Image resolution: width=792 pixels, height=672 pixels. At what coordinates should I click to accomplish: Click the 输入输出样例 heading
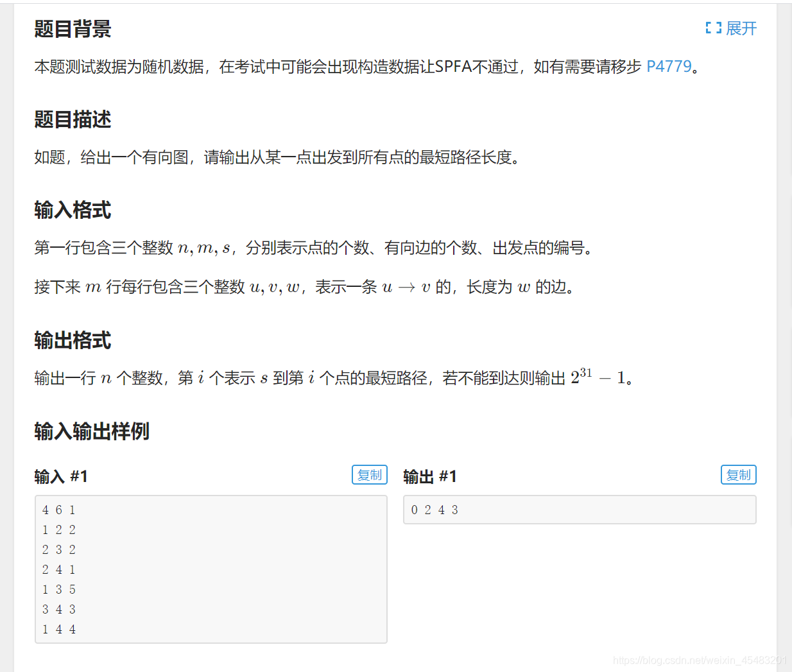click(x=92, y=431)
